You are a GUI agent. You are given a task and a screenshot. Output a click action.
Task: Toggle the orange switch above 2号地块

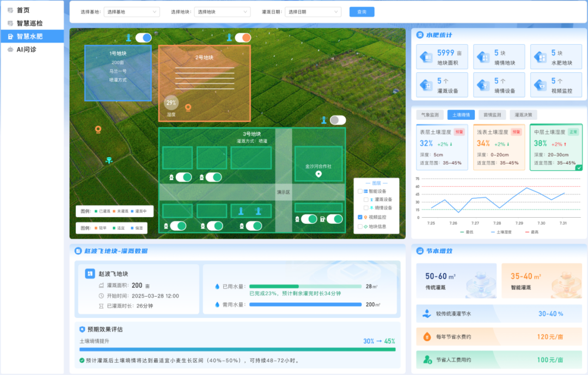point(243,38)
